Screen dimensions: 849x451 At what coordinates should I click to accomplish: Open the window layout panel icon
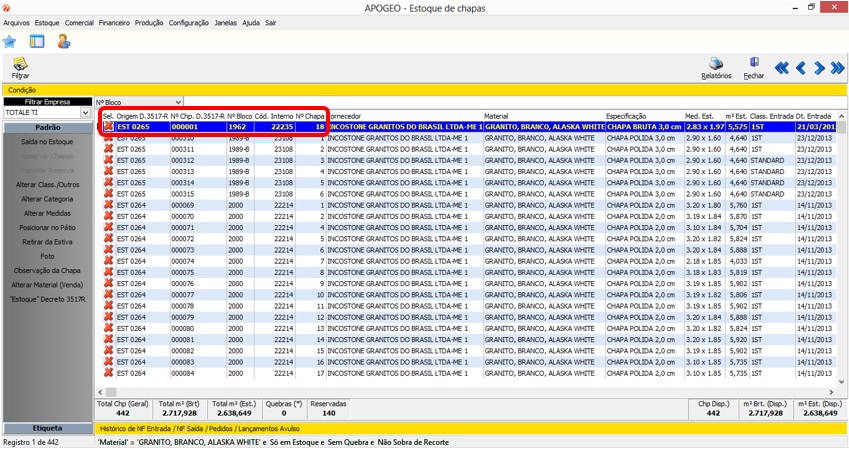37,41
